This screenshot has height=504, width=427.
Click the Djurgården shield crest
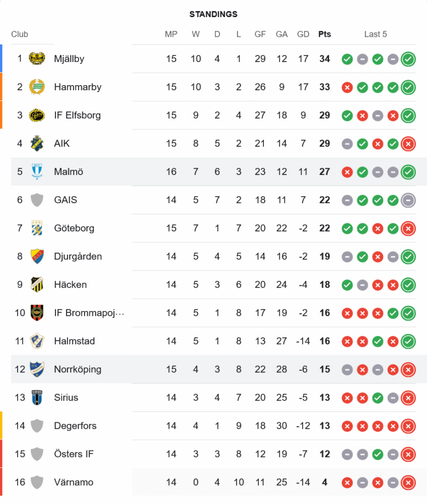37,257
